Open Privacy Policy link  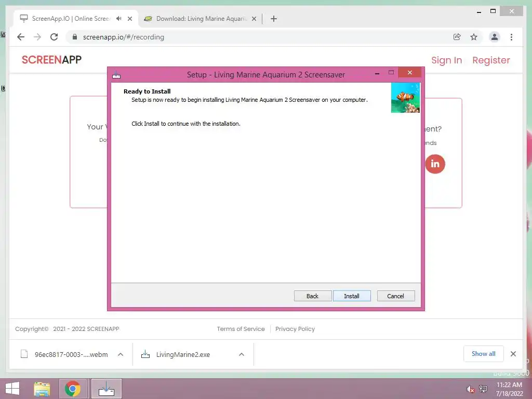click(295, 329)
